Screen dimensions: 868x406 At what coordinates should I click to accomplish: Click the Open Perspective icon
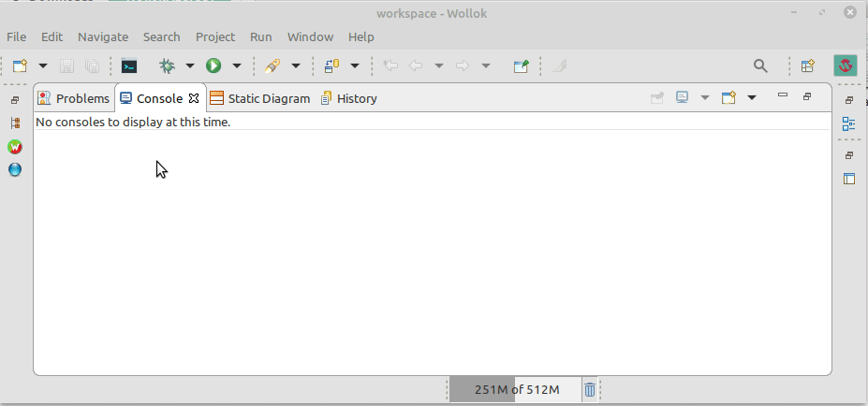(808, 66)
